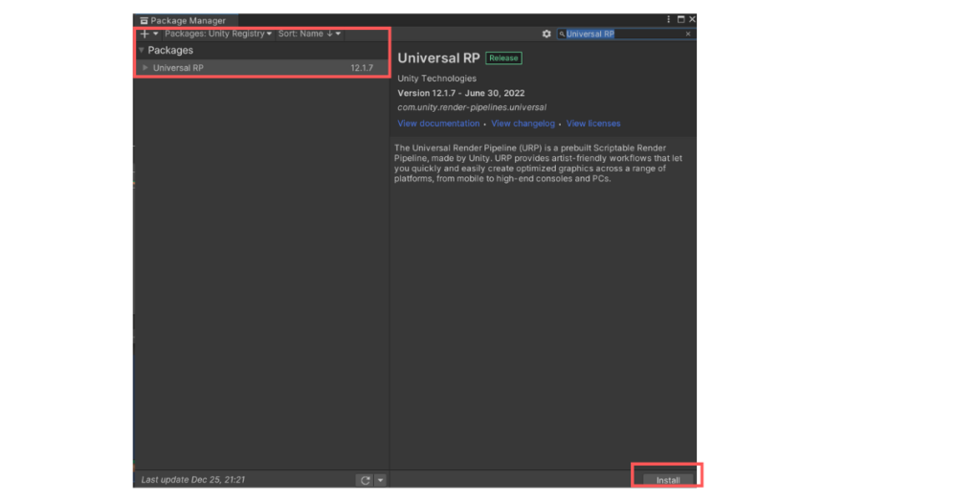Open the window's three-dot options menu
Screen dimensions: 980x501
[669, 19]
